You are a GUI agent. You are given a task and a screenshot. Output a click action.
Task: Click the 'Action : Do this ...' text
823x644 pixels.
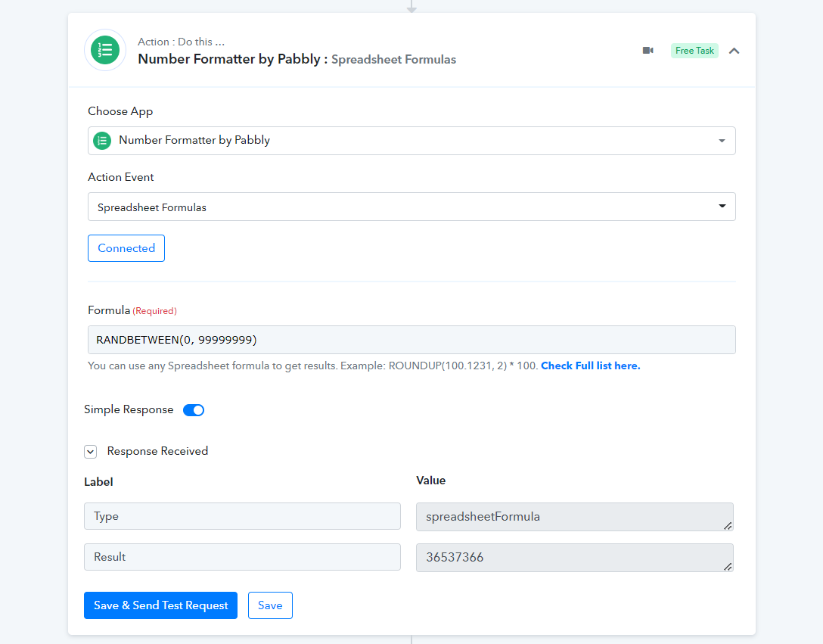181,42
